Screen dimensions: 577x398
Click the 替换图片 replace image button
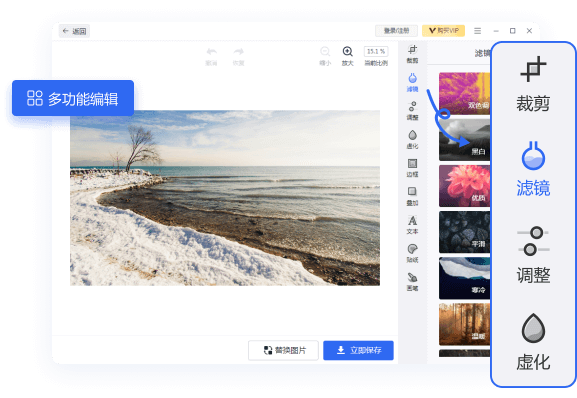[283, 350]
